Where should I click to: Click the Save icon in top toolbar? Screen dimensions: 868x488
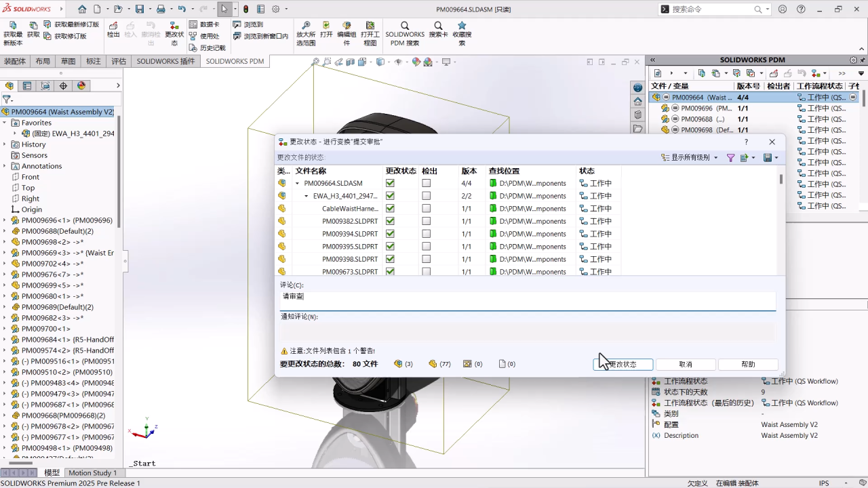[139, 9]
